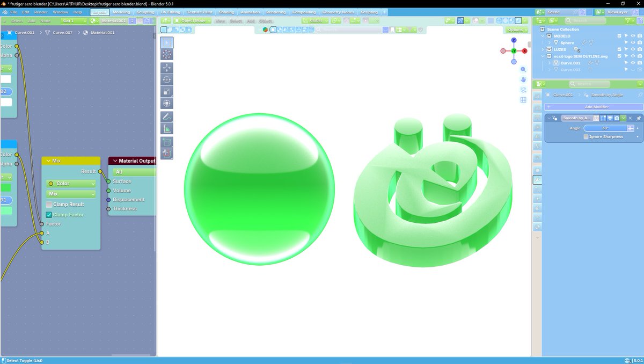Select the Transform tool
This screenshot has width=644, height=364.
pyautogui.click(x=167, y=104)
